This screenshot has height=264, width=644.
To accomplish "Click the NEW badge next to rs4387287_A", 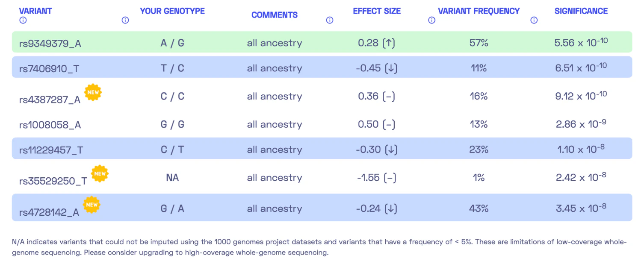I will [x=92, y=92].
